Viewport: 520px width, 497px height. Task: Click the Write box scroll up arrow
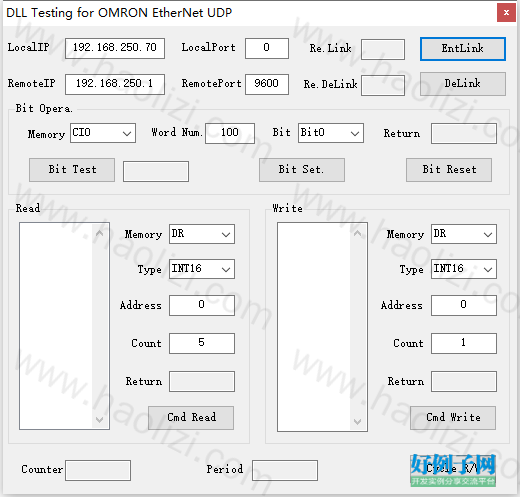[x=357, y=233]
